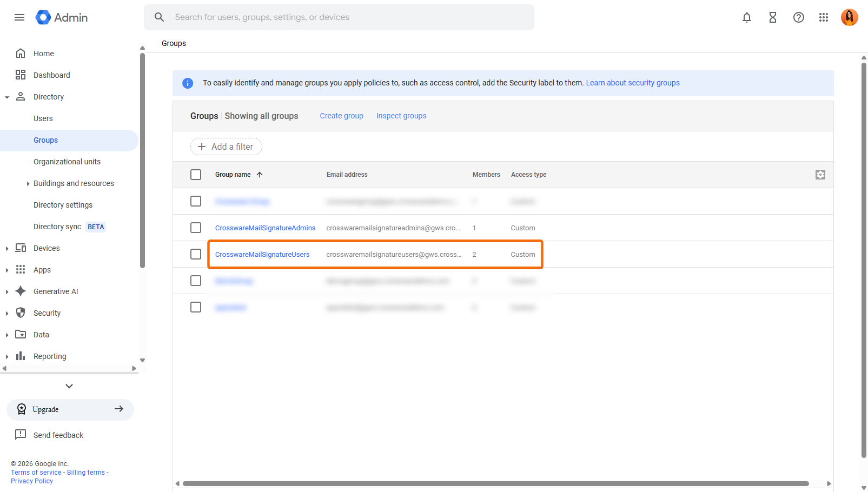Viewport: 868px width, 492px height.
Task: Open Organizational units page
Action: [67, 162]
